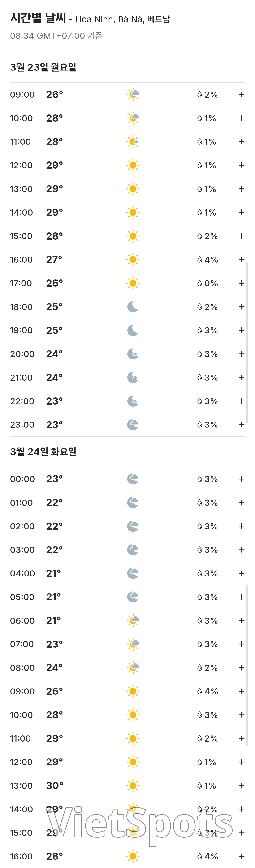
Task: Select the 3월 23일 월요일 date header
Action: [x=43, y=67]
